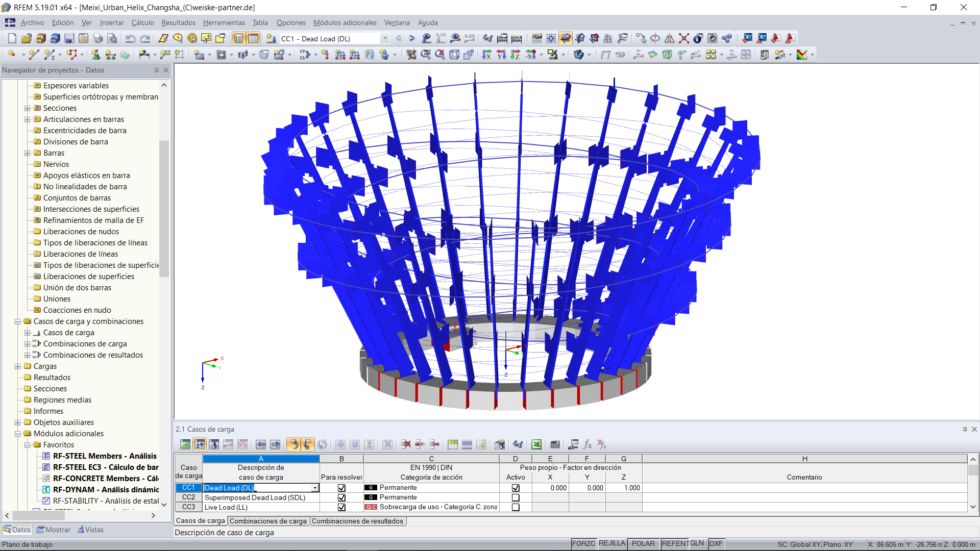
Task: Open the fx edit function tool in table toolbar
Action: [x=587, y=444]
